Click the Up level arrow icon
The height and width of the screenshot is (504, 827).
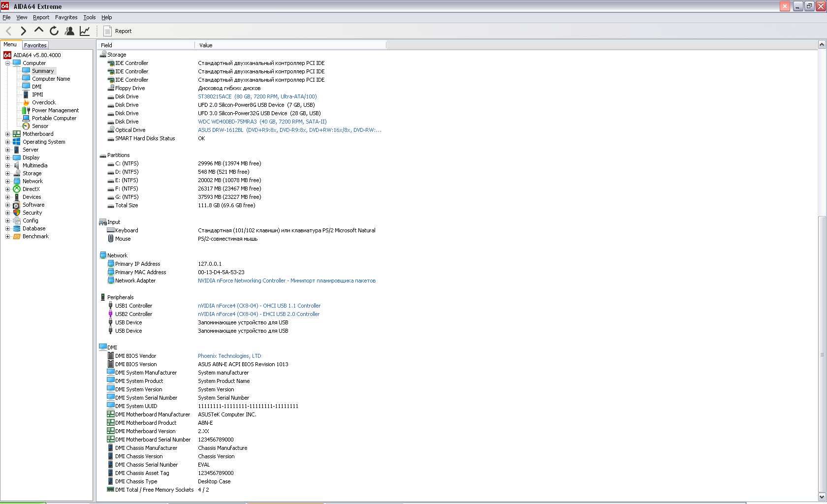(38, 30)
